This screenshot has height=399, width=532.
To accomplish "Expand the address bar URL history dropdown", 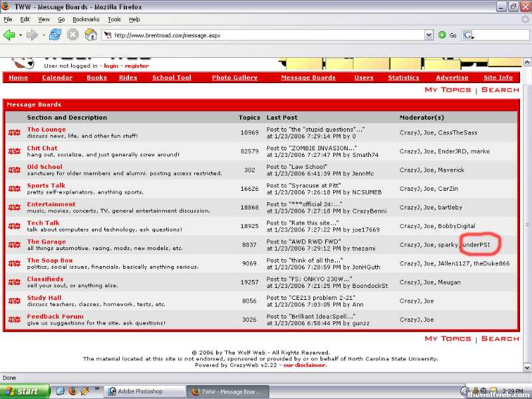I will (429, 35).
